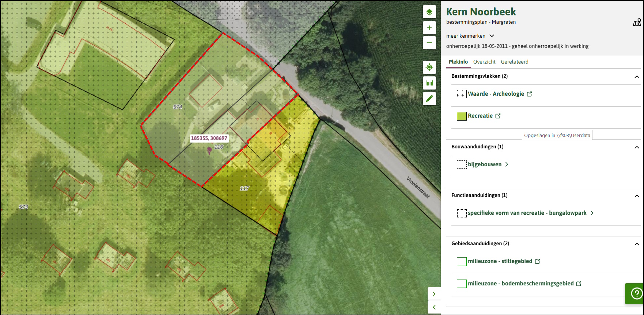Click the bungalowpark dashed legend symbol

pyautogui.click(x=462, y=213)
